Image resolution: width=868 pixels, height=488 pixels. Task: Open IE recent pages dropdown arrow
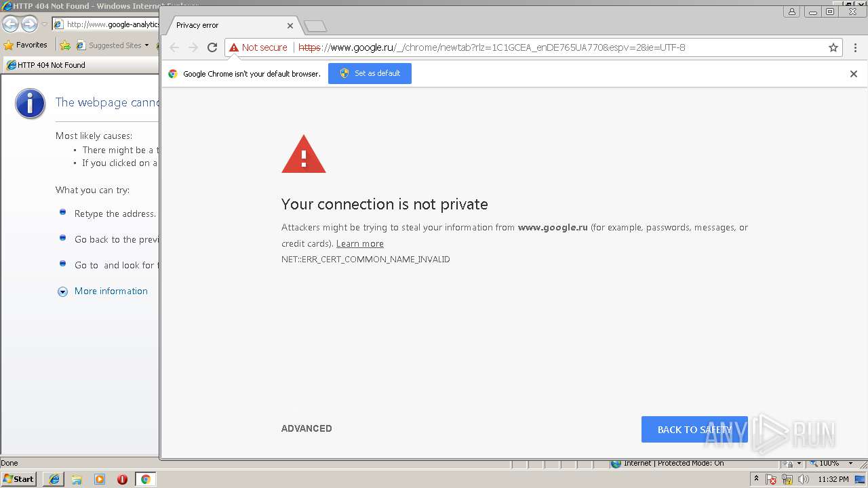point(44,24)
